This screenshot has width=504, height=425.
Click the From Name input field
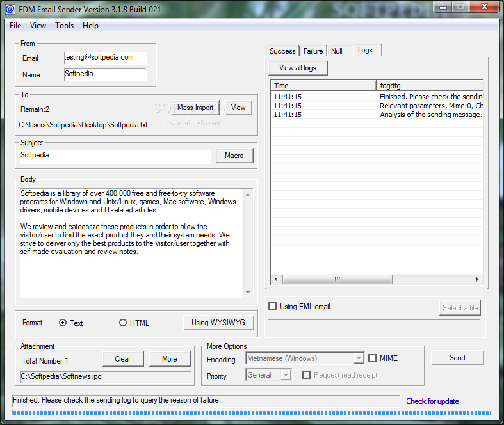105,74
